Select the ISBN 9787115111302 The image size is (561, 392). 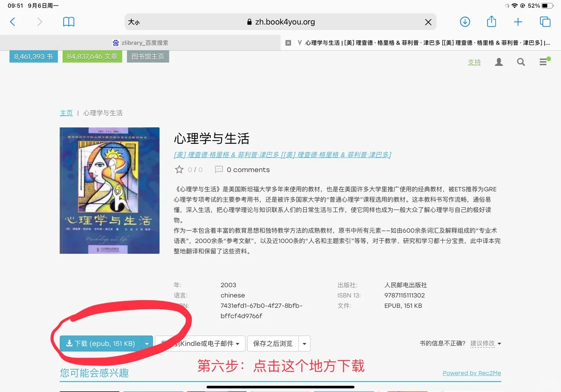point(405,296)
